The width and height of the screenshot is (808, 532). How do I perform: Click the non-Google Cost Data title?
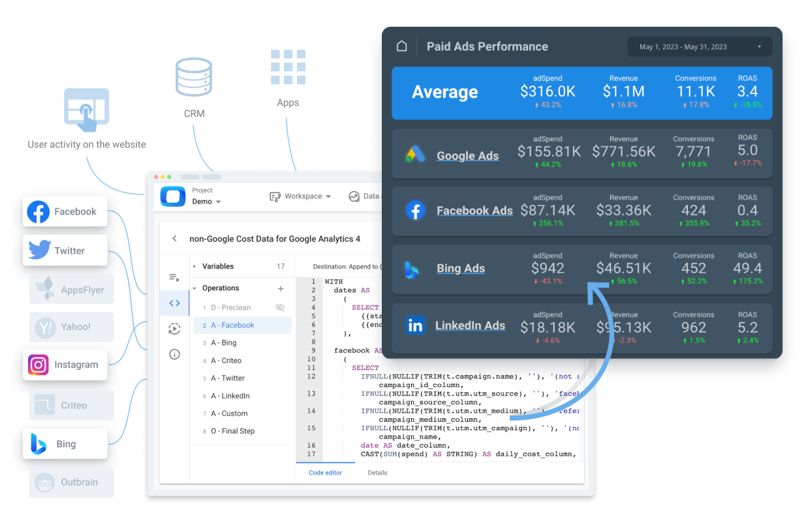click(x=275, y=239)
